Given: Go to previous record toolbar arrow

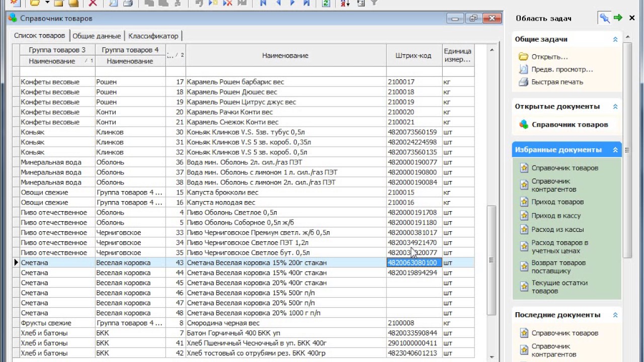Looking at the screenshot, I should click(x=278, y=3).
